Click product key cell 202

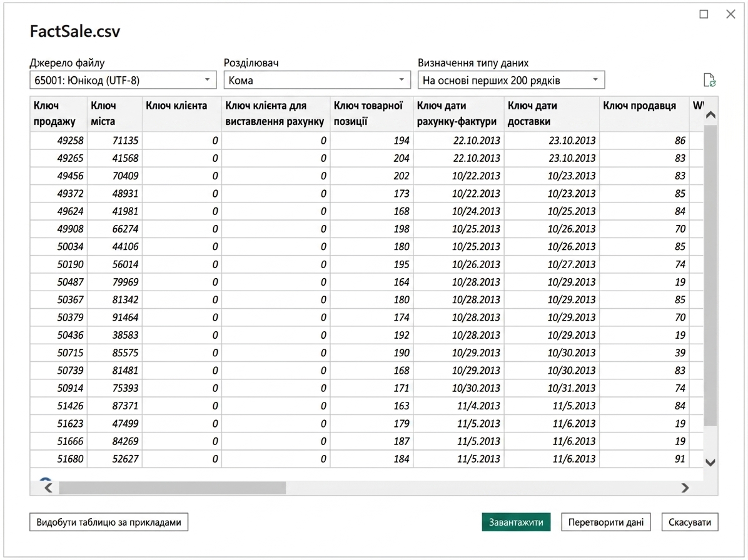[x=371, y=176]
